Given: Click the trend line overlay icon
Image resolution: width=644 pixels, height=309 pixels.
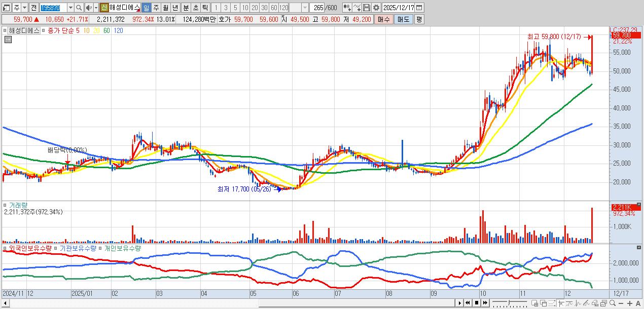Looking at the screenshot, I should [x=569, y=303].
